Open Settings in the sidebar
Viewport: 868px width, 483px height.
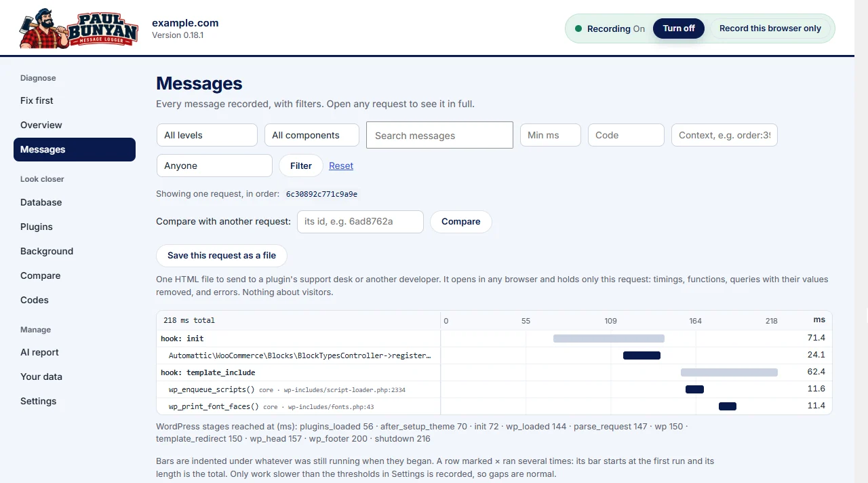75,401
